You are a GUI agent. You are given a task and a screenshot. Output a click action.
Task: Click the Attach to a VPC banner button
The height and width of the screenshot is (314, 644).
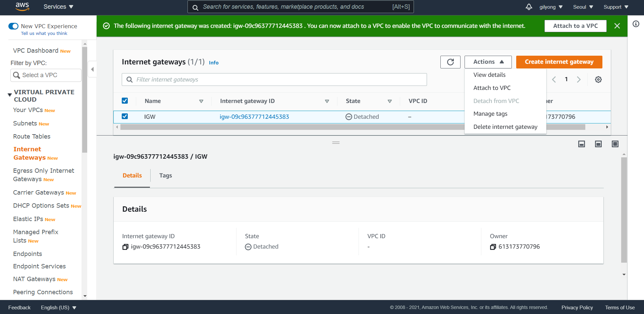pyautogui.click(x=575, y=26)
